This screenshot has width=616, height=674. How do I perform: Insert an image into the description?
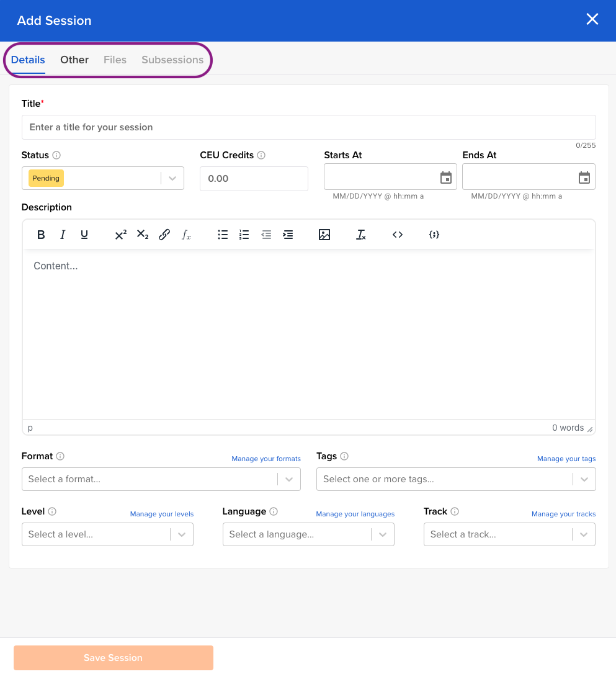[324, 235]
